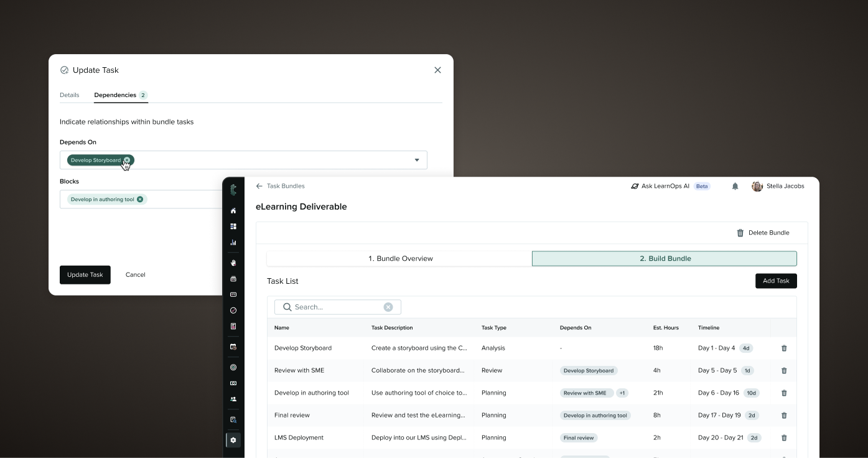The height and width of the screenshot is (458, 868).
Task: Clear the task search field
Action: (x=388, y=307)
